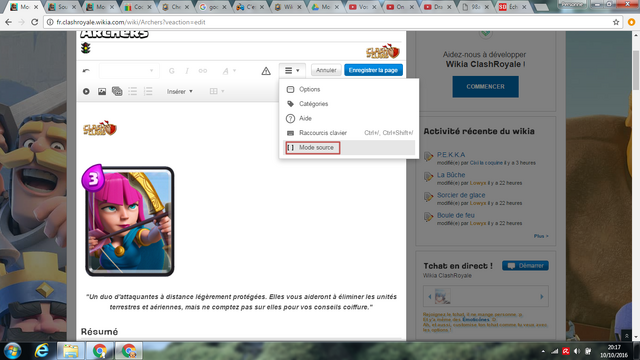The image size is (640, 360).
Task: Open the hamburger page options menu
Action: click(292, 70)
